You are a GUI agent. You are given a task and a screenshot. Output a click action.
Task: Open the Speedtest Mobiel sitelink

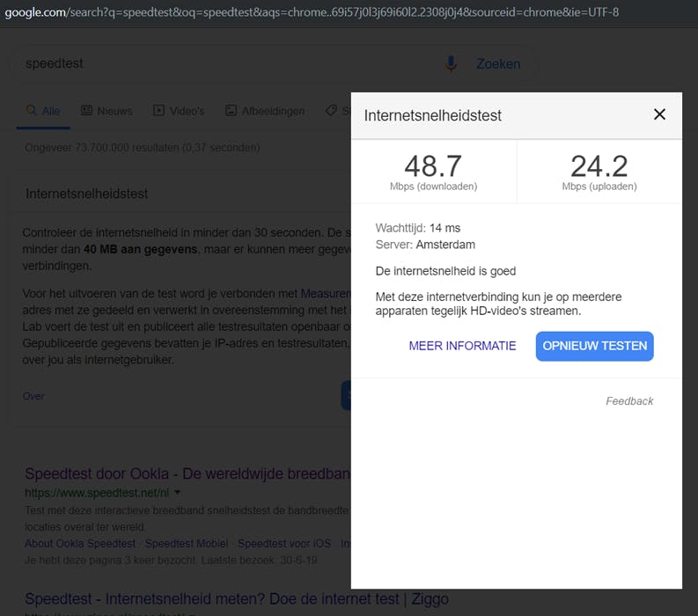tap(187, 544)
